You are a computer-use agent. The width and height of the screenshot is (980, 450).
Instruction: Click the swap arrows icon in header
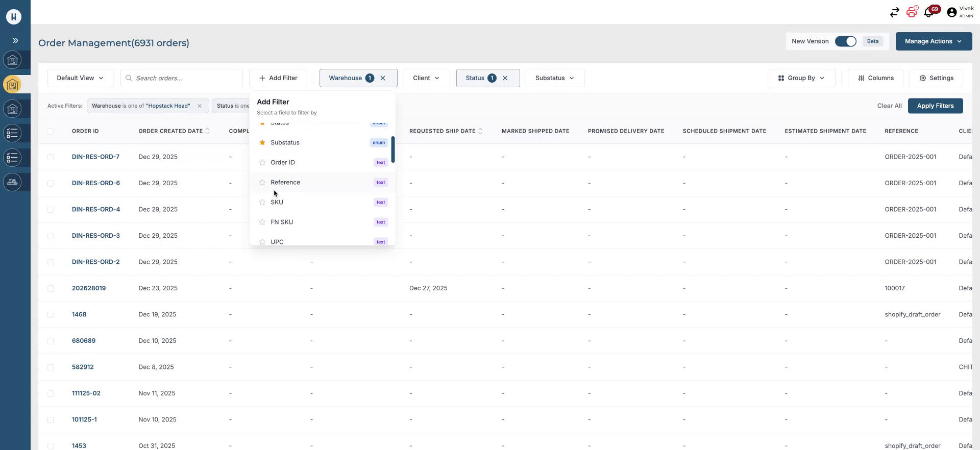(x=894, y=13)
